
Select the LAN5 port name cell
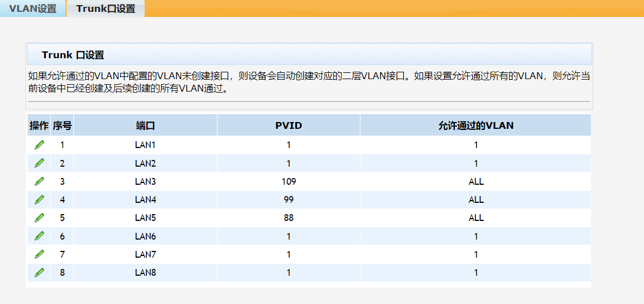pos(145,218)
